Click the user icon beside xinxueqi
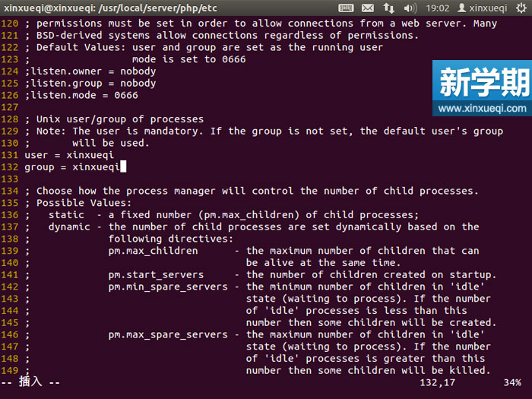 click(x=461, y=8)
